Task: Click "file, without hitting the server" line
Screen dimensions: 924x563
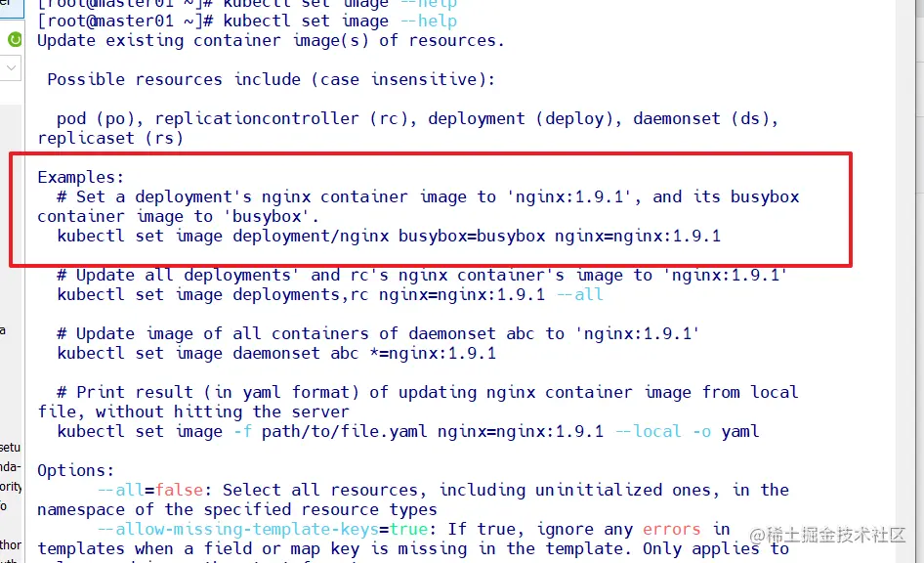Action: coord(193,411)
